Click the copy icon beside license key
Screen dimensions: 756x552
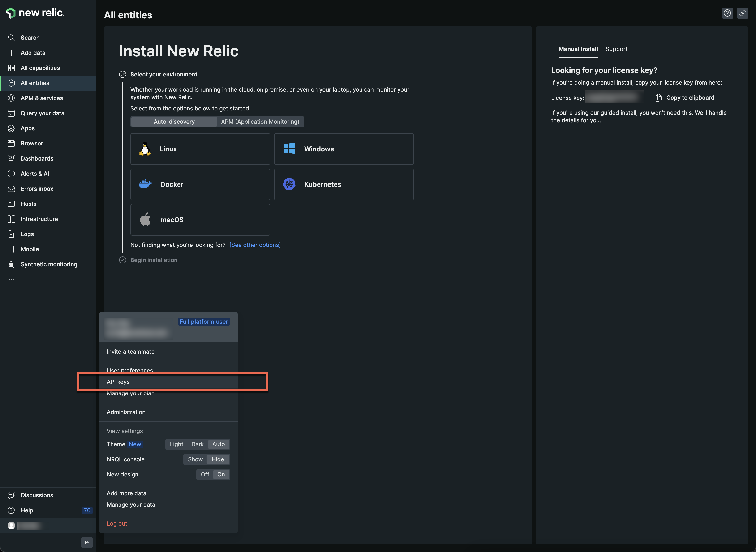(658, 98)
